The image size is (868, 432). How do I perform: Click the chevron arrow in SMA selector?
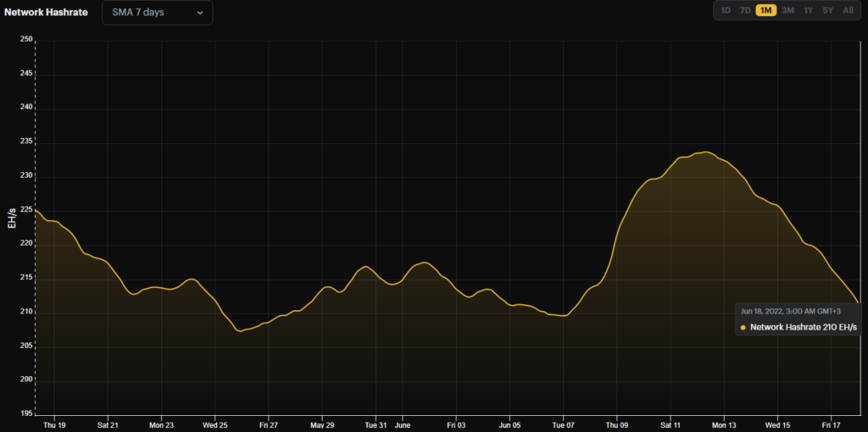pos(200,13)
